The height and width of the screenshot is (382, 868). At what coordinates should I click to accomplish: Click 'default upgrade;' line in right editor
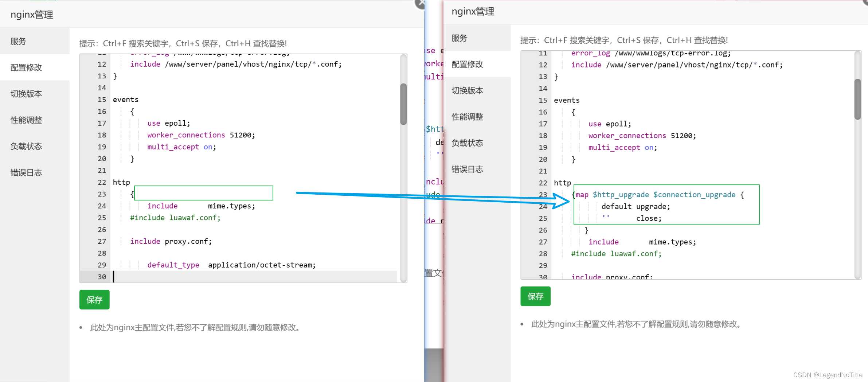[636, 206]
